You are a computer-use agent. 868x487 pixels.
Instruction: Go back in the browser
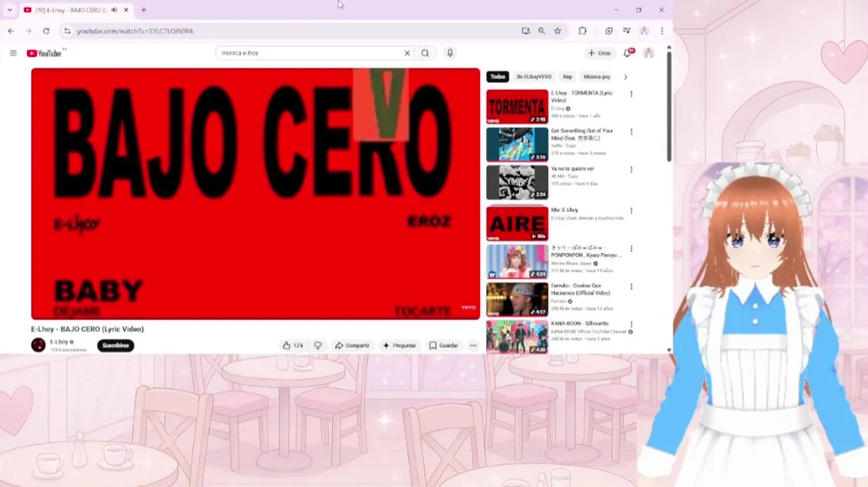pos(11,30)
